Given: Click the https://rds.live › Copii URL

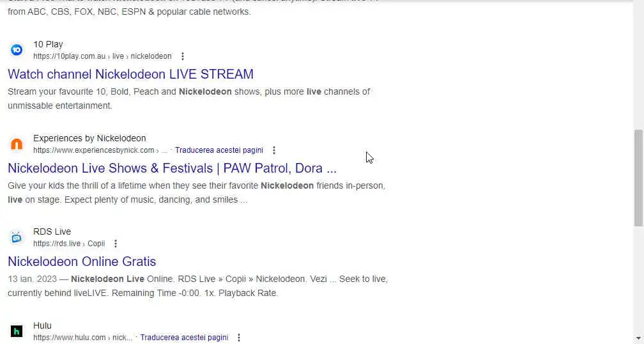Looking at the screenshot, I should pyautogui.click(x=69, y=244).
